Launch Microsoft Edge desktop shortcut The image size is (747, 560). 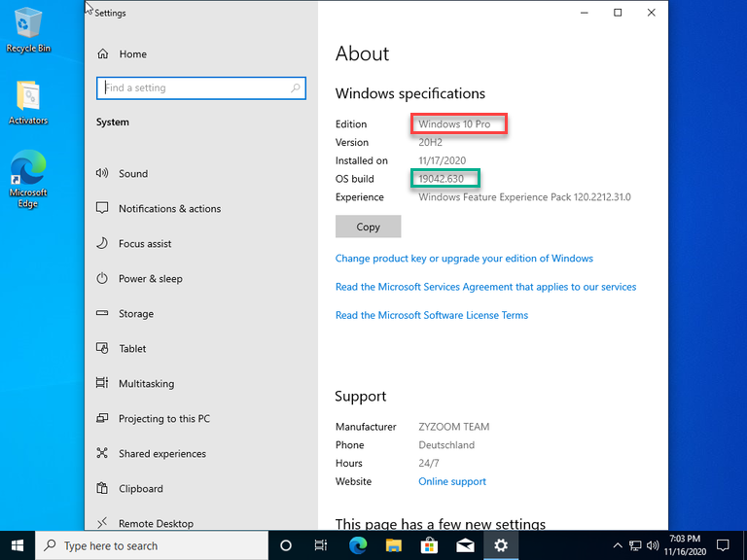28,179
